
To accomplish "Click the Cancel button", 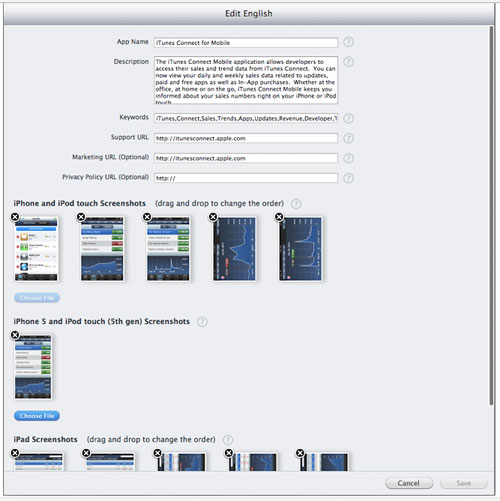I will pyautogui.click(x=409, y=483).
